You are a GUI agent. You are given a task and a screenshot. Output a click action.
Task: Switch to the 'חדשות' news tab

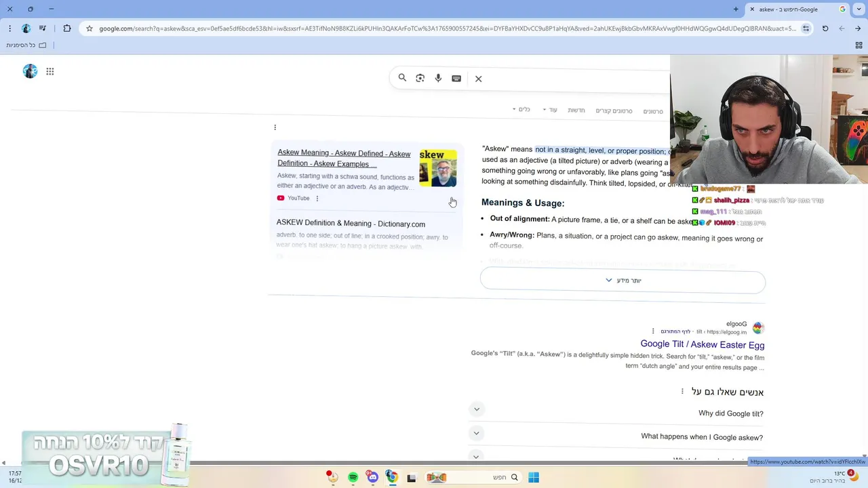[x=576, y=110]
